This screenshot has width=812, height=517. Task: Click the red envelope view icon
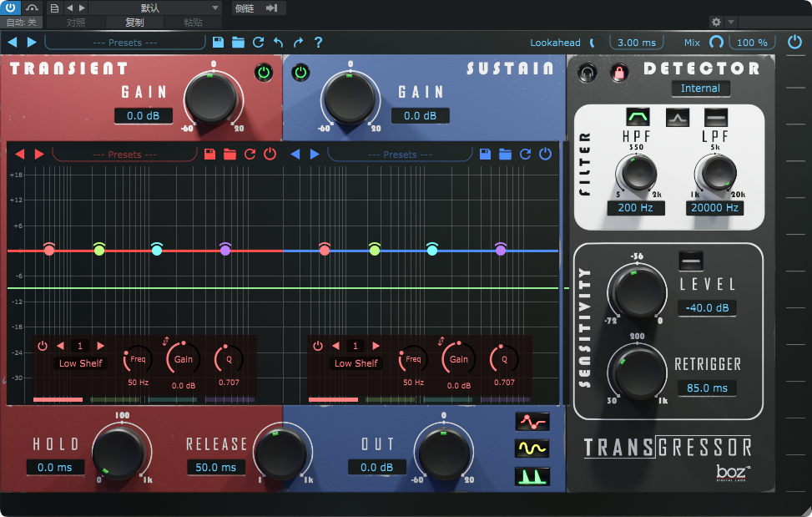(532, 422)
